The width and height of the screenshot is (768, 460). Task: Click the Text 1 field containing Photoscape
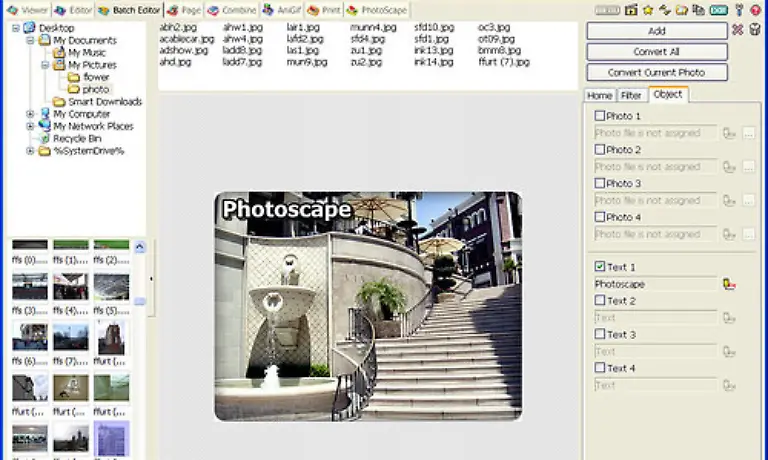(656, 284)
